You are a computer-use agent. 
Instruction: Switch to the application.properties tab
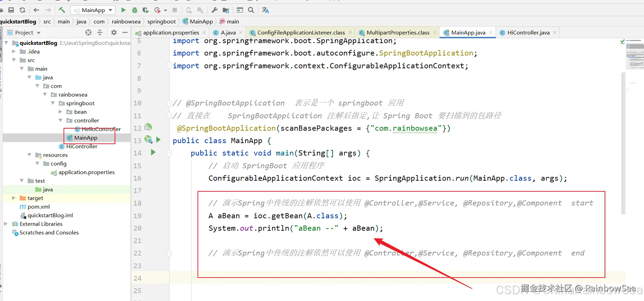(x=171, y=32)
